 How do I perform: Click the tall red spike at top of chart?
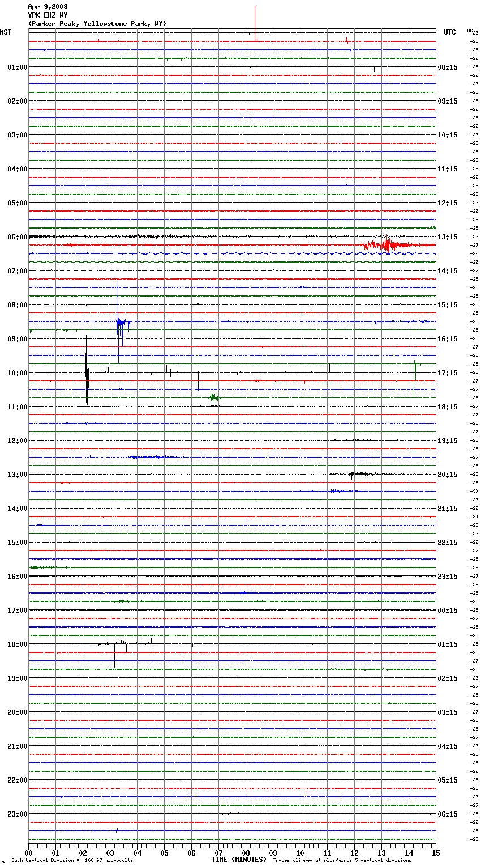click(255, 24)
